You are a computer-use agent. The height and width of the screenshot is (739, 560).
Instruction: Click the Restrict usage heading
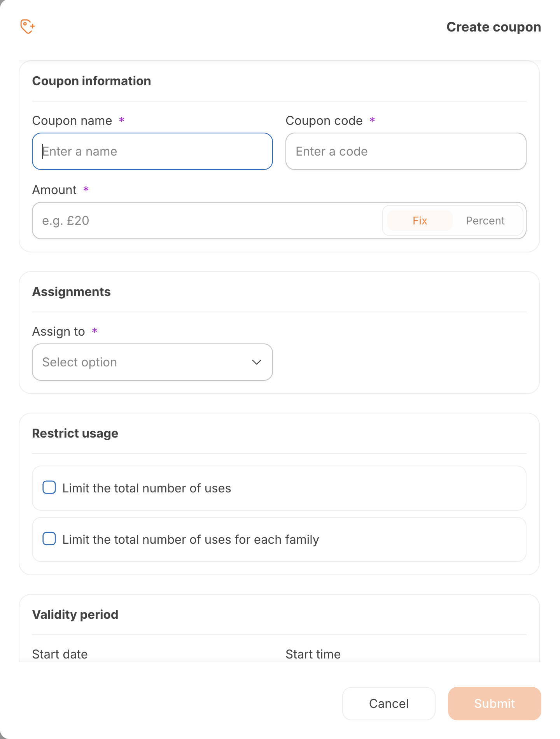pos(75,433)
